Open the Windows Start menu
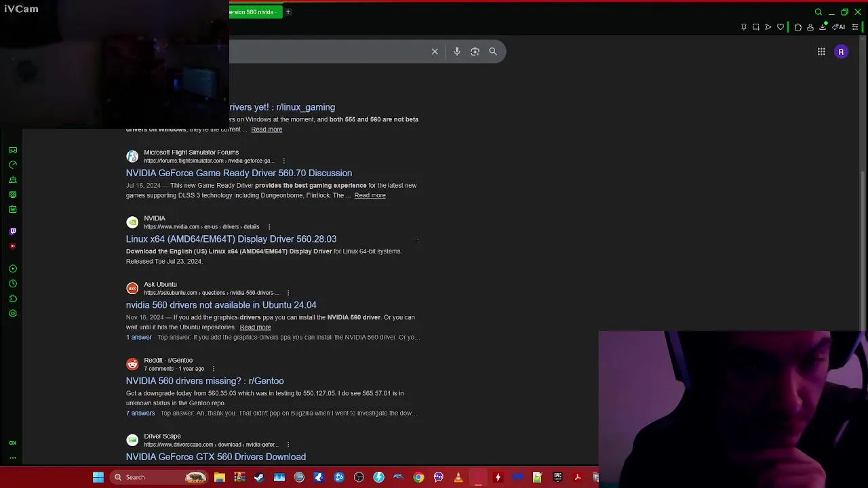868x488 pixels. click(98, 477)
